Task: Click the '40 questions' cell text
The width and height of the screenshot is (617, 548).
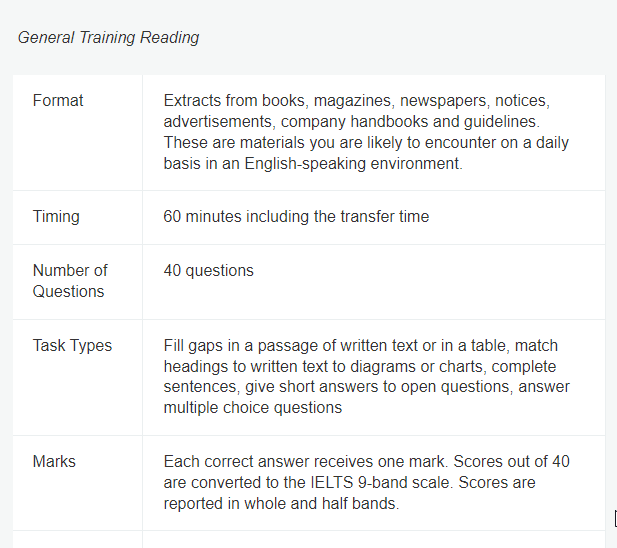Action: click(x=209, y=271)
